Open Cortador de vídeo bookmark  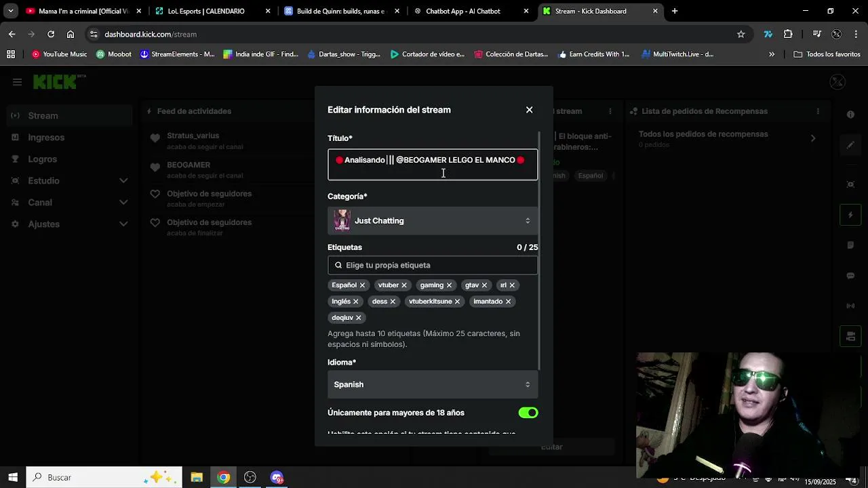coord(427,54)
